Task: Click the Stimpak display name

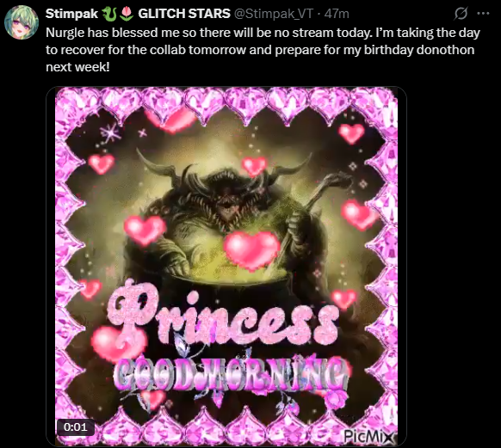Action: point(72,14)
